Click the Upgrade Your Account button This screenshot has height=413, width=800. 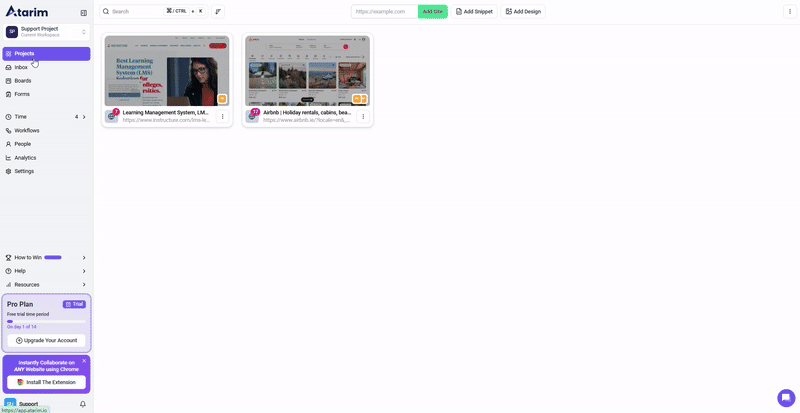coord(46,340)
